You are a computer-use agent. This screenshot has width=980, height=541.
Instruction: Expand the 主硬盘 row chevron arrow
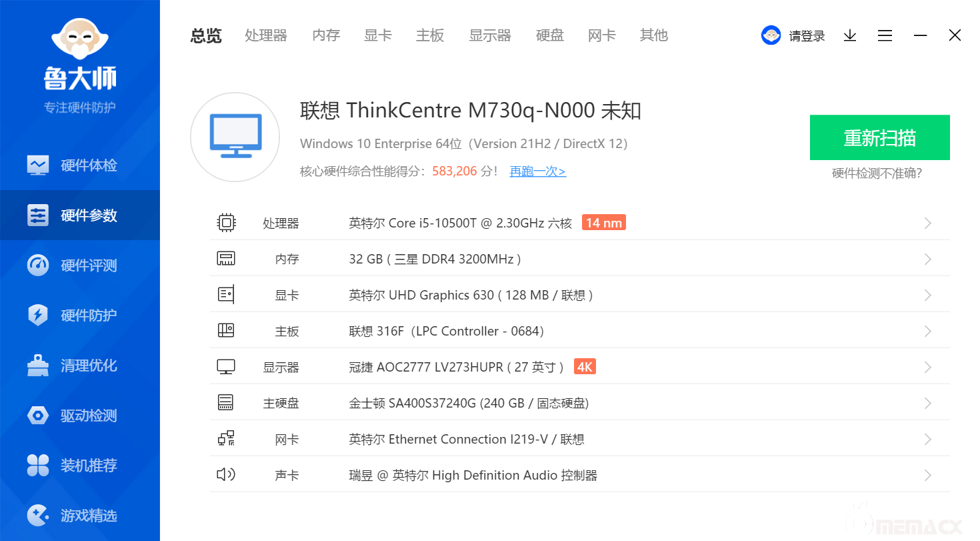point(927,403)
